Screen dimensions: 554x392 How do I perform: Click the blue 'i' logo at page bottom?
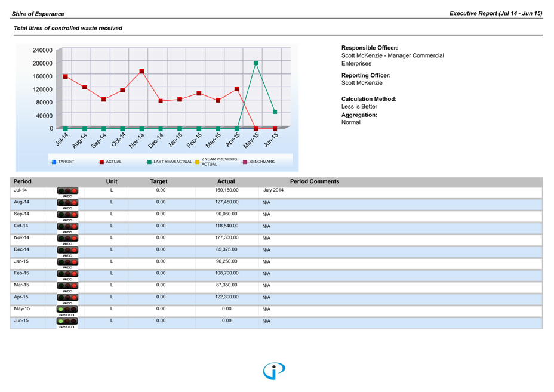[274, 371]
